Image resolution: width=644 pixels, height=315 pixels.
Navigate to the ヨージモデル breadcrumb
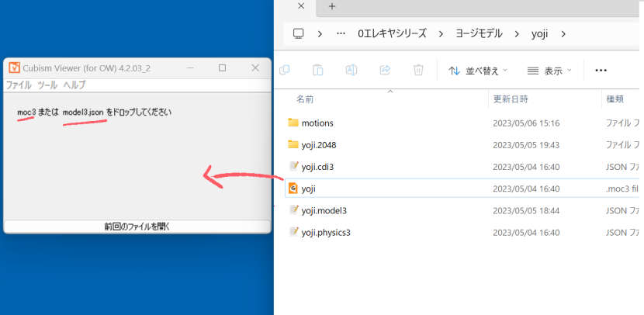(x=479, y=33)
